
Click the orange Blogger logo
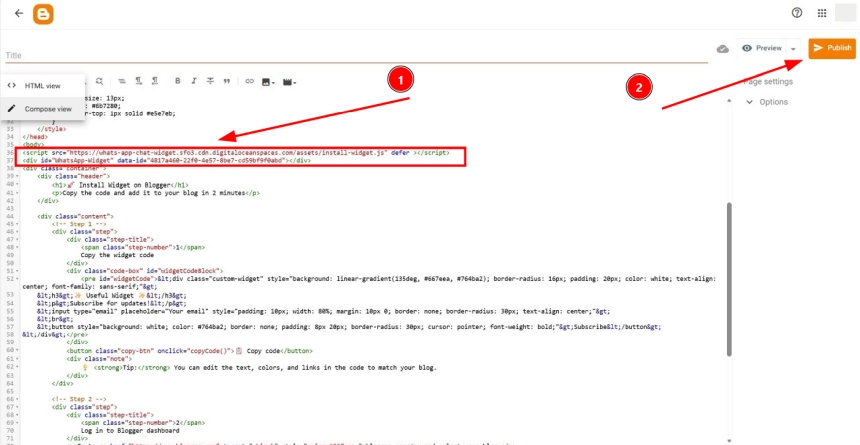pyautogui.click(x=43, y=14)
